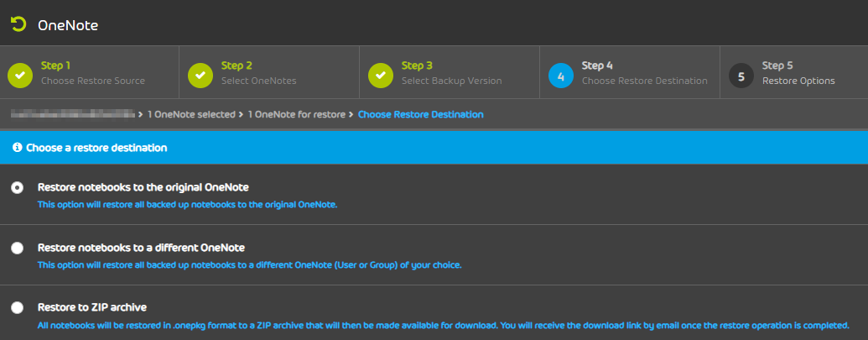868x340 pixels.
Task: Click the Step 3 green checkmark icon
Action: point(381,75)
